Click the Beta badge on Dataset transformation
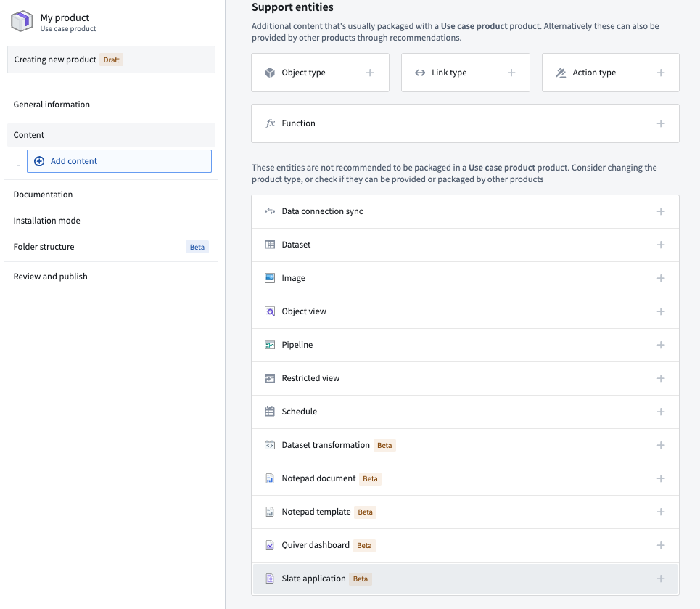The width and height of the screenshot is (700, 609). tap(384, 446)
